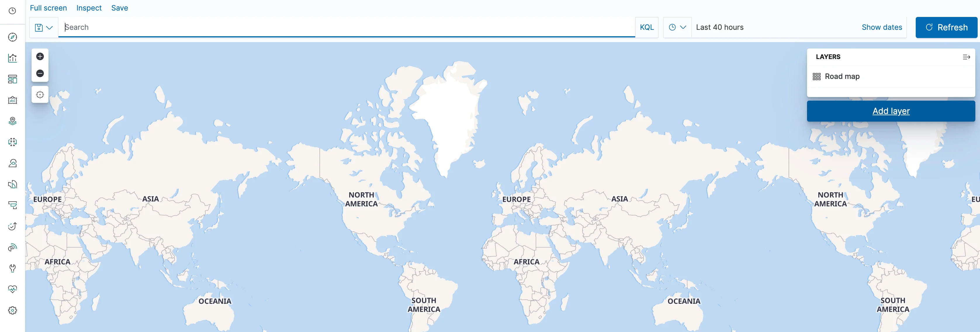Screen dimensions: 980x332
Task: Click the Save menu item
Action: point(120,8)
